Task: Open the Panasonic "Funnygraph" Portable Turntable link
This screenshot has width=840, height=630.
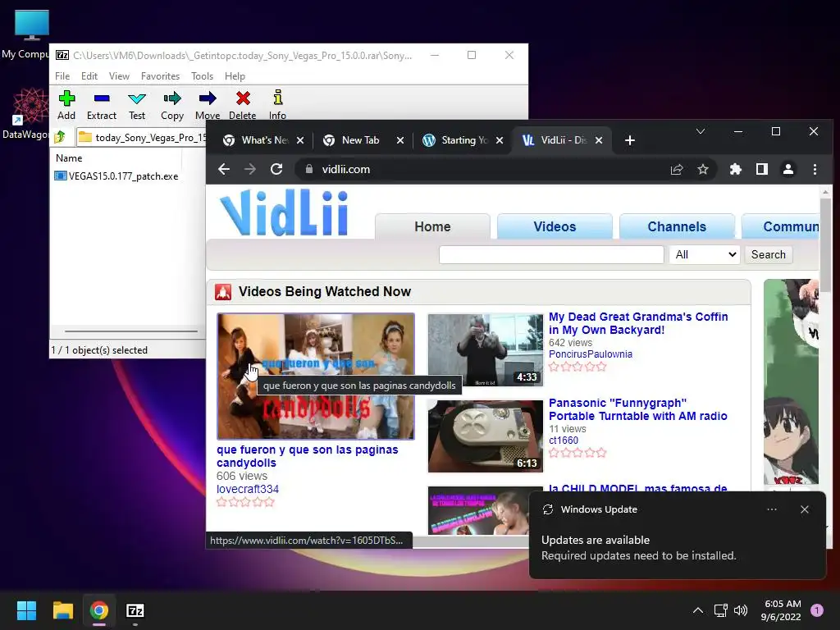Action: pyautogui.click(x=637, y=410)
